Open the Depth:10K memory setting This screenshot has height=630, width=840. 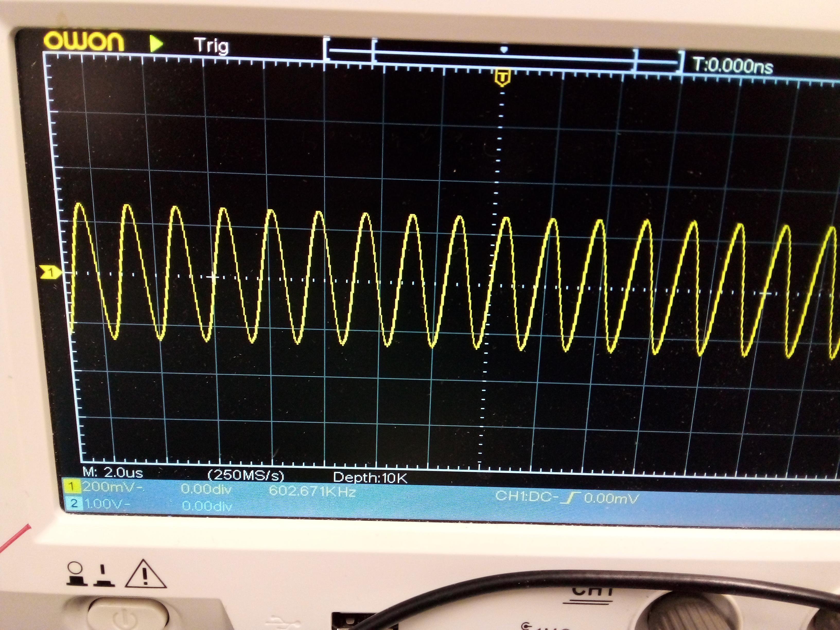click(370, 478)
